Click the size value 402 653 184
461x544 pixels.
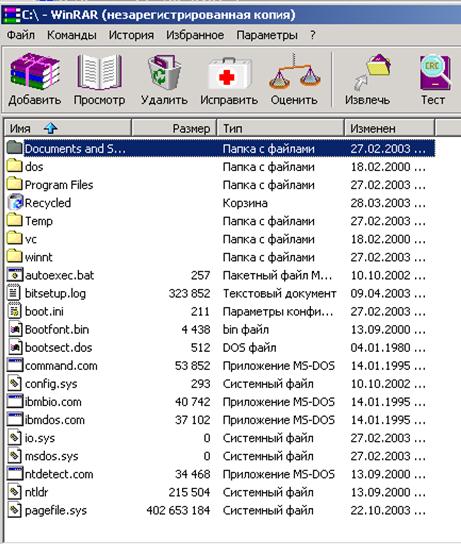point(178,510)
